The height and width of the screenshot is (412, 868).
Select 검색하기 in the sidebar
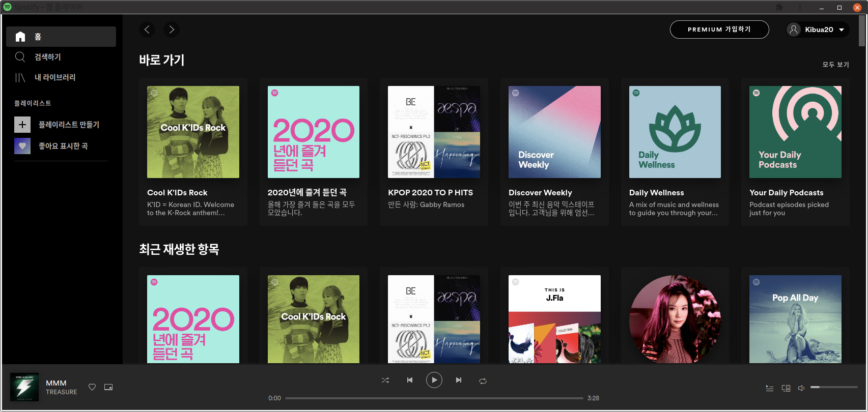[61, 57]
